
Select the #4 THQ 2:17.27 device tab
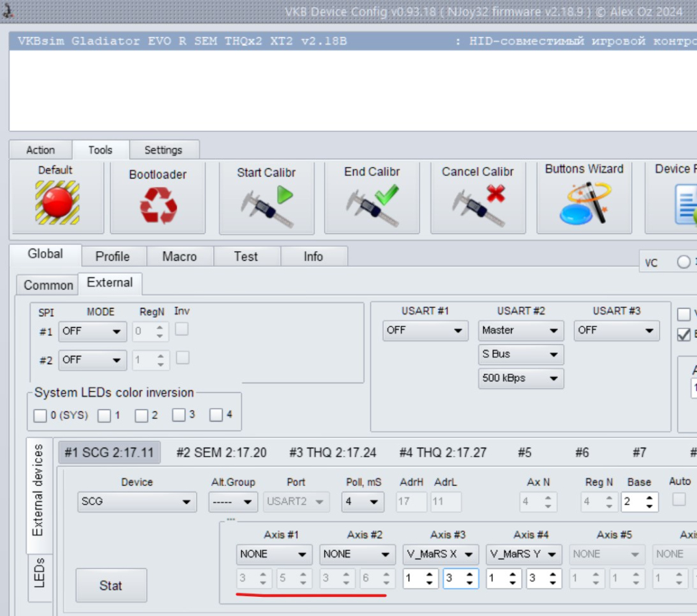coord(443,452)
